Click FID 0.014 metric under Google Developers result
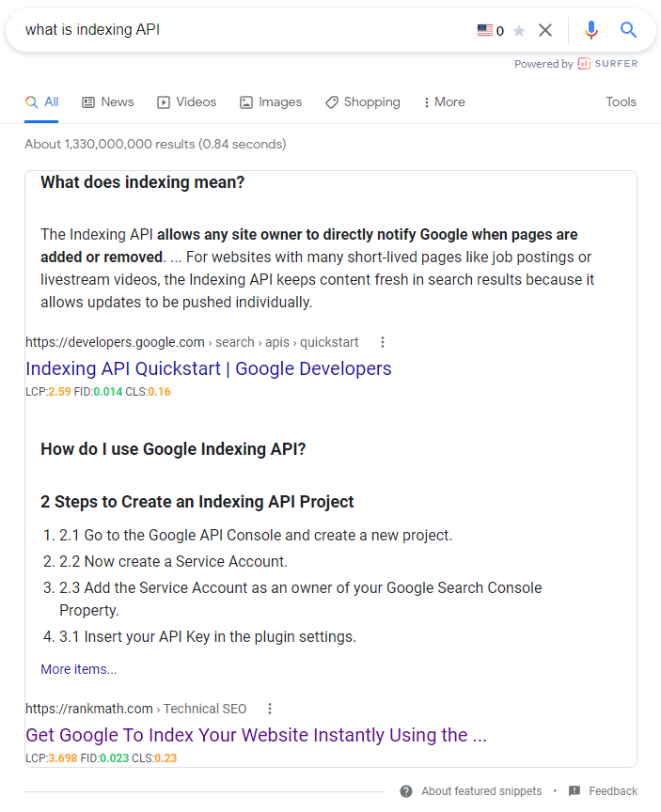The height and width of the screenshot is (812, 661). [98, 392]
